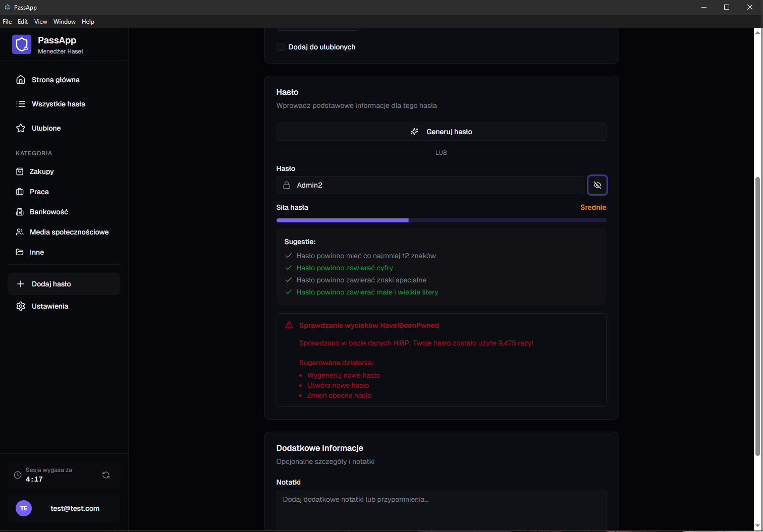Refresh session timer with reload icon
Image resolution: width=763 pixels, height=532 pixels.
106,475
